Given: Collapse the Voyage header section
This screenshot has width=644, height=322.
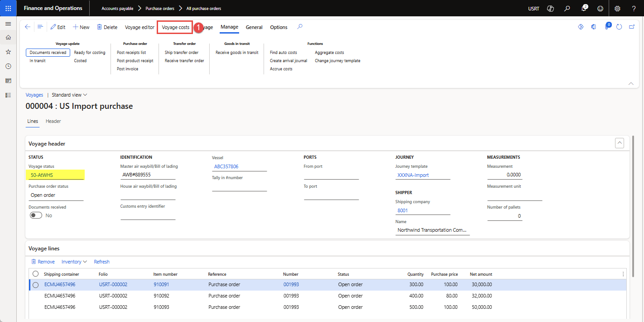Looking at the screenshot, I should pyautogui.click(x=620, y=143).
